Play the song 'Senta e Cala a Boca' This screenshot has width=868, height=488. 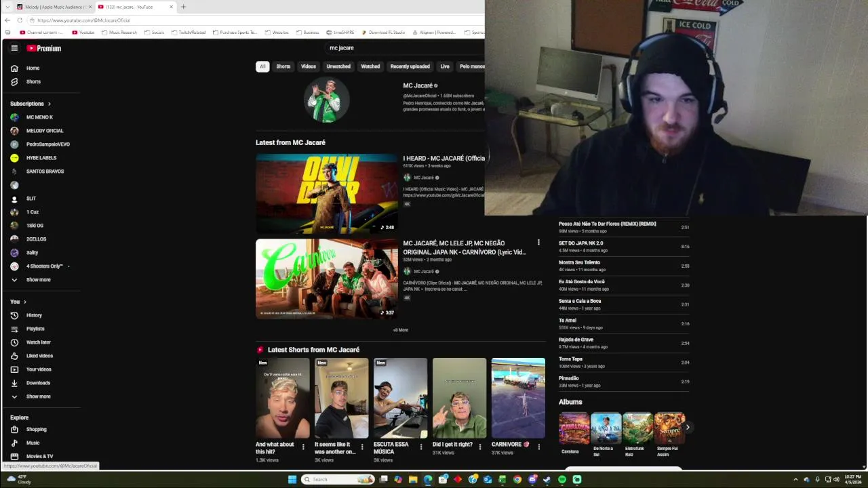pyautogui.click(x=580, y=301)
